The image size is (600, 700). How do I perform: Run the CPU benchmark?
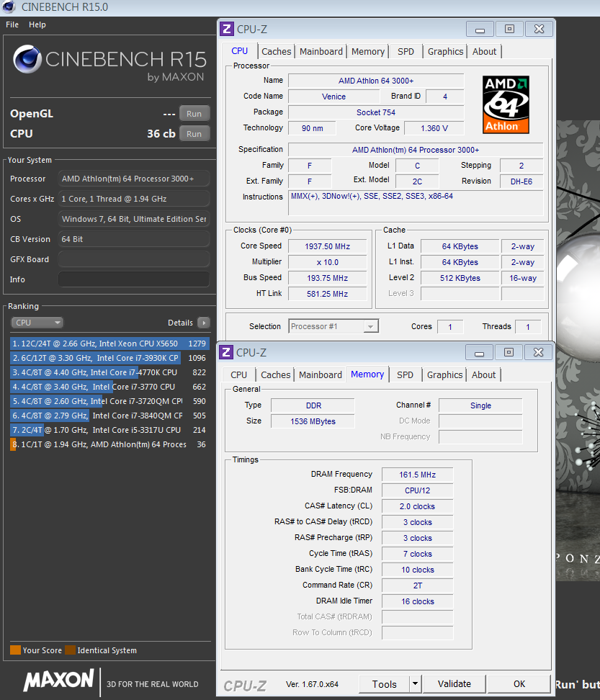(194, 133)
